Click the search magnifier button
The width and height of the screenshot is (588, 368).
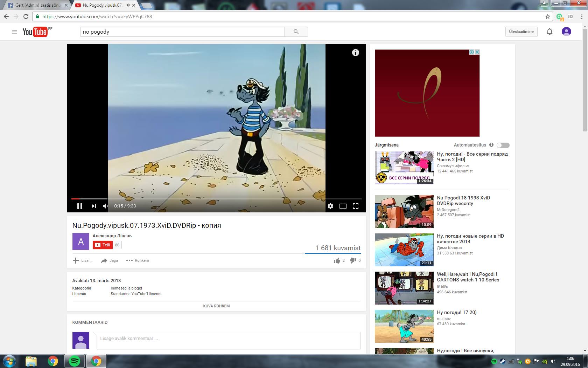[x=296, y=32]
